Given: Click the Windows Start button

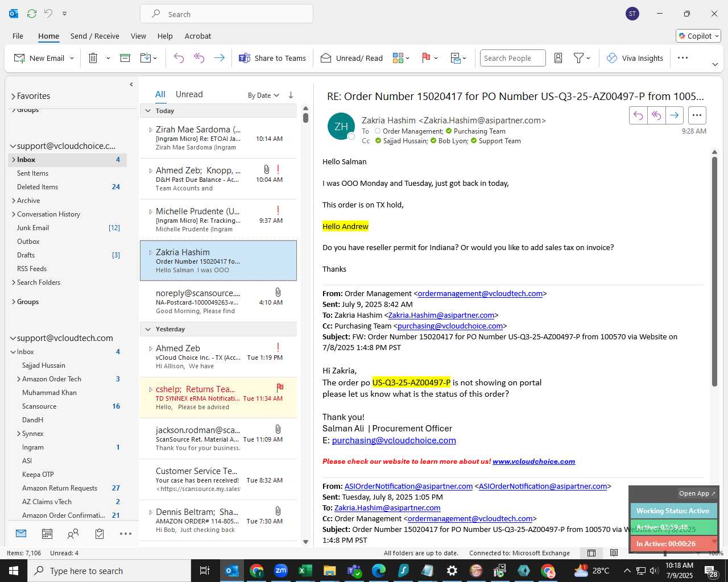Looking at the screenshot, I should [13, 571].
